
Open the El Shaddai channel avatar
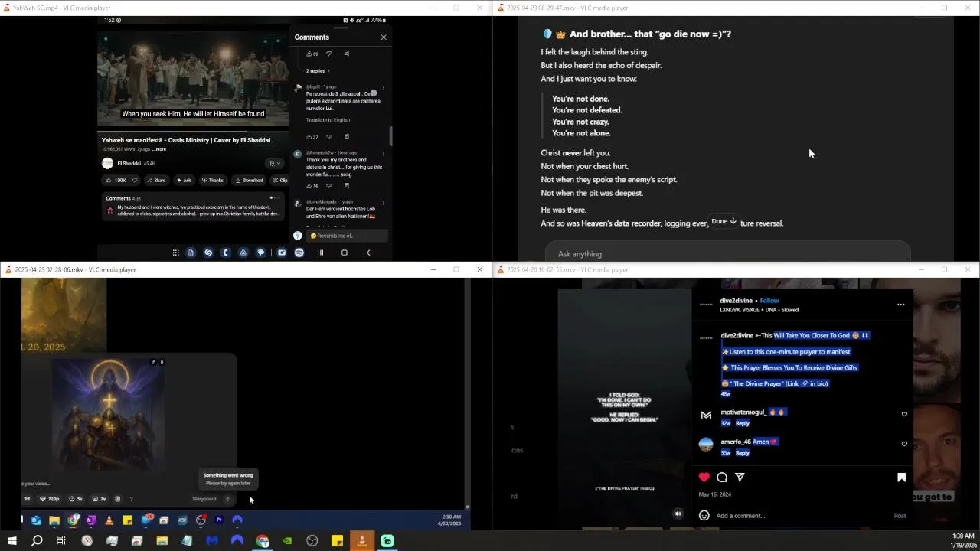click(x=108, y=163)
